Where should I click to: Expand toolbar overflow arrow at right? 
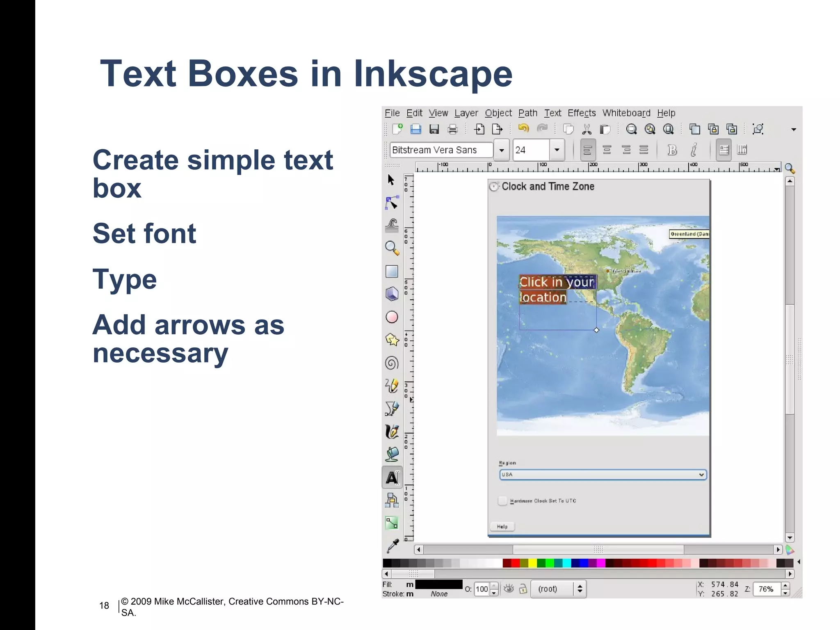tap(794, 130)
